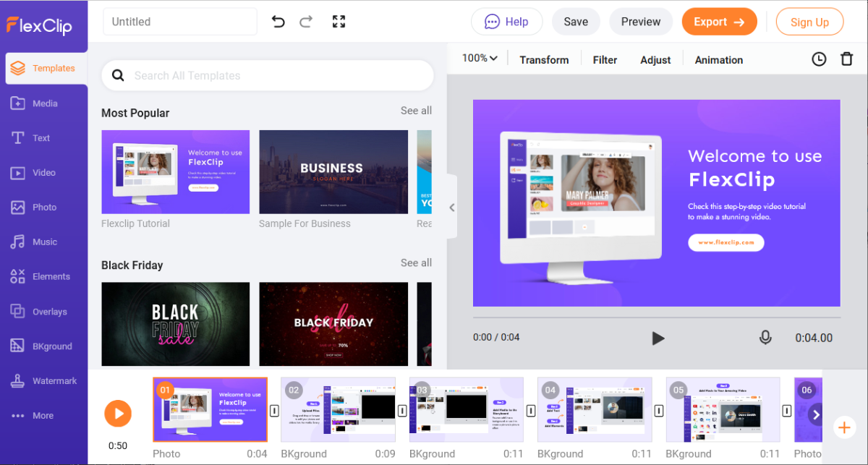This screenshot has width=868, height=465.
Task: Select the green Black Friday sale template
Action: [x=176, y=324]
